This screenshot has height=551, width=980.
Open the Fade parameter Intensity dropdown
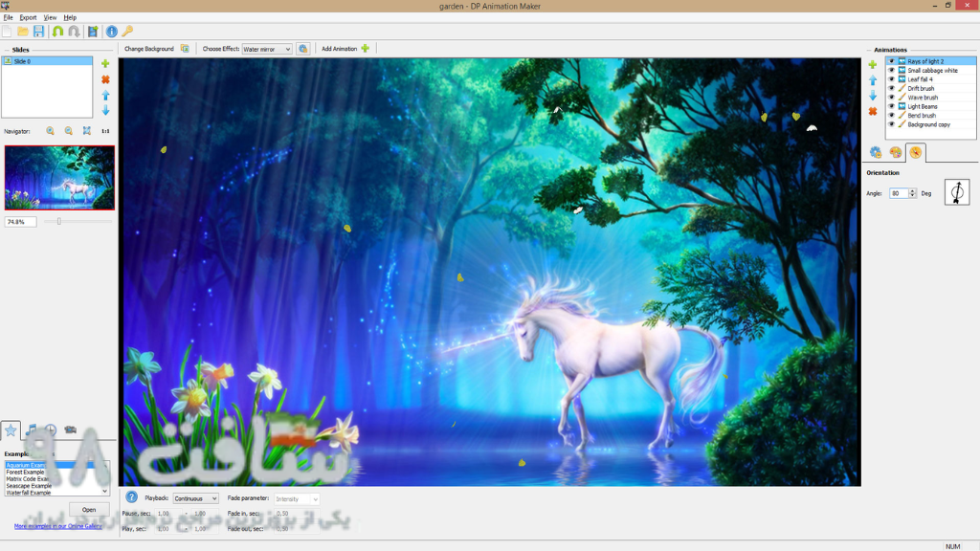pos(297,499)
